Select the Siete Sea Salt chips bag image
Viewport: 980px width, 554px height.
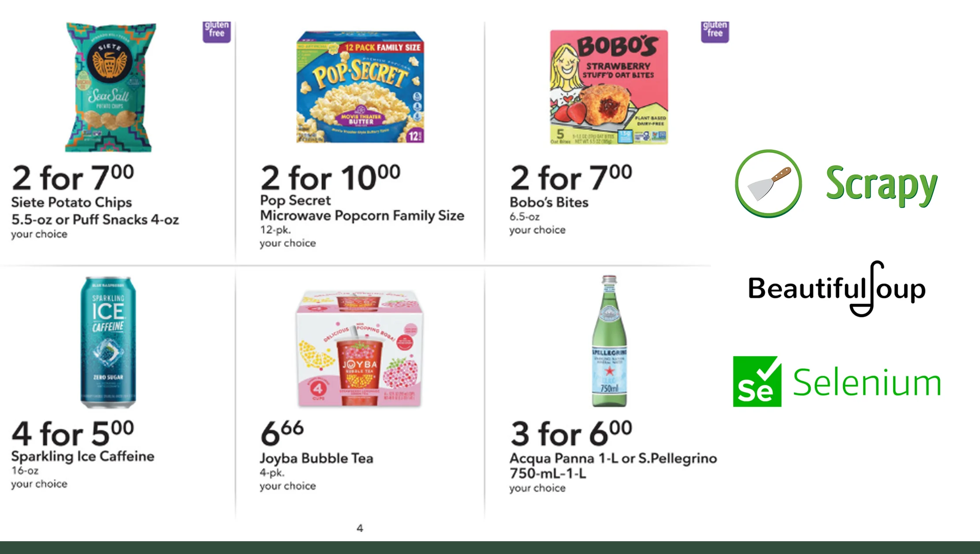(110, 88)
